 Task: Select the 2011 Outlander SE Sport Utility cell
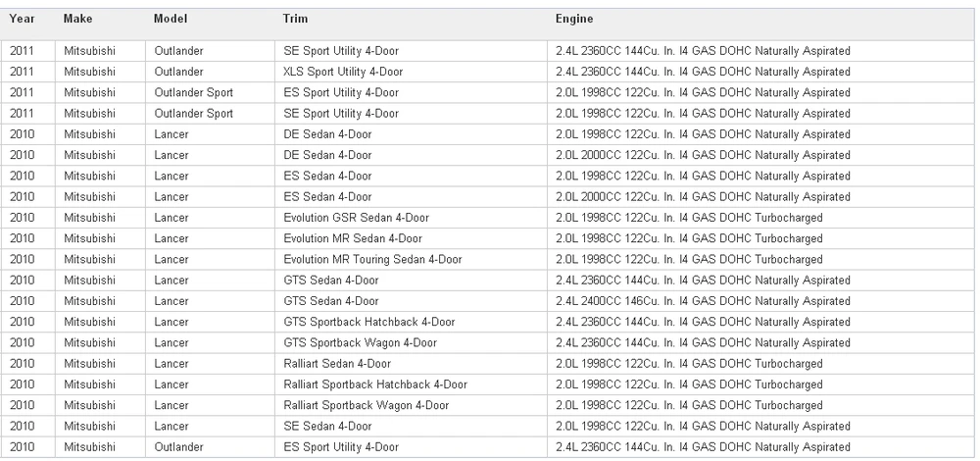point(411,51)
